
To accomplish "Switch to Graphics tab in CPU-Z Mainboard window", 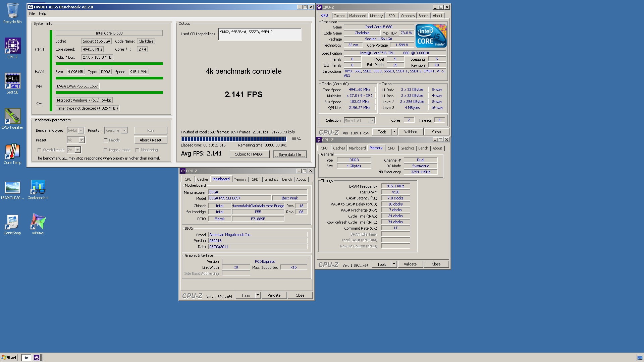I will coord(271,179).
